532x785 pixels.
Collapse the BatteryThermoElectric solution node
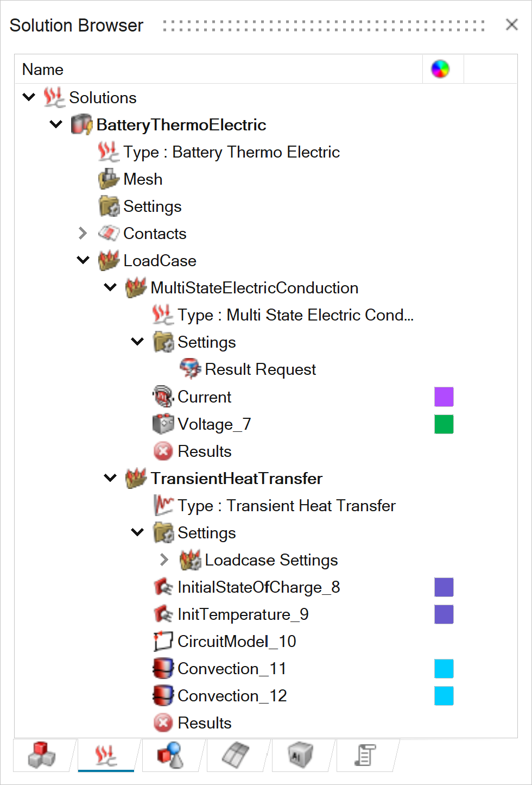[x=56, y=124]
